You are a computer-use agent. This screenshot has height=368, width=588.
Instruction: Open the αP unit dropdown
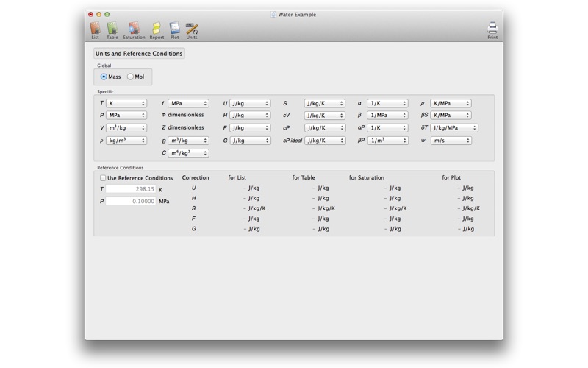point(387,128)
